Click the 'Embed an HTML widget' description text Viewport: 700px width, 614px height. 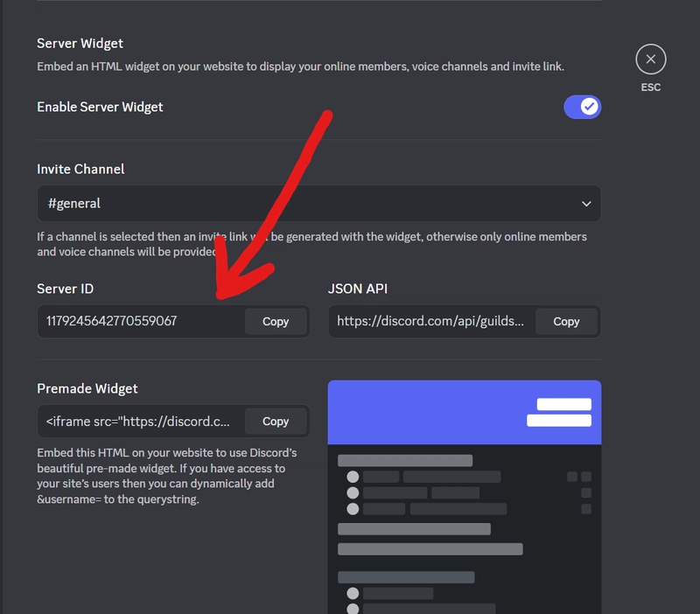(x=300, y=66)
